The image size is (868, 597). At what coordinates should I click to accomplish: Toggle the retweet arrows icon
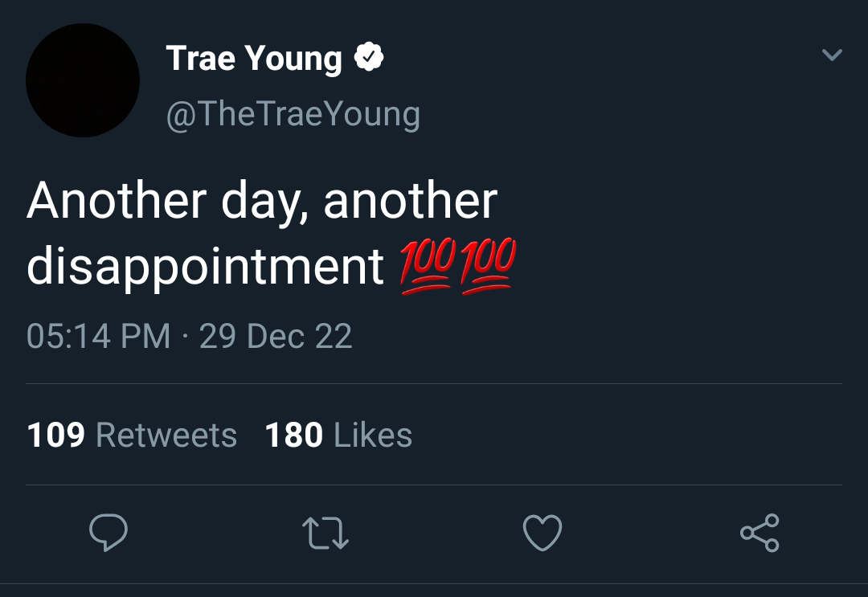tap(325, 534)
